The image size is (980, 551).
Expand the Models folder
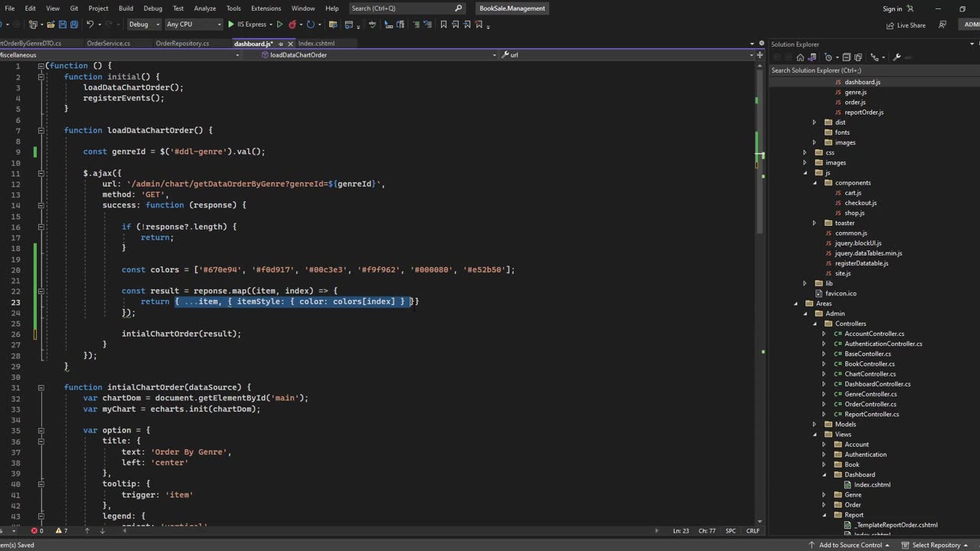815,424
